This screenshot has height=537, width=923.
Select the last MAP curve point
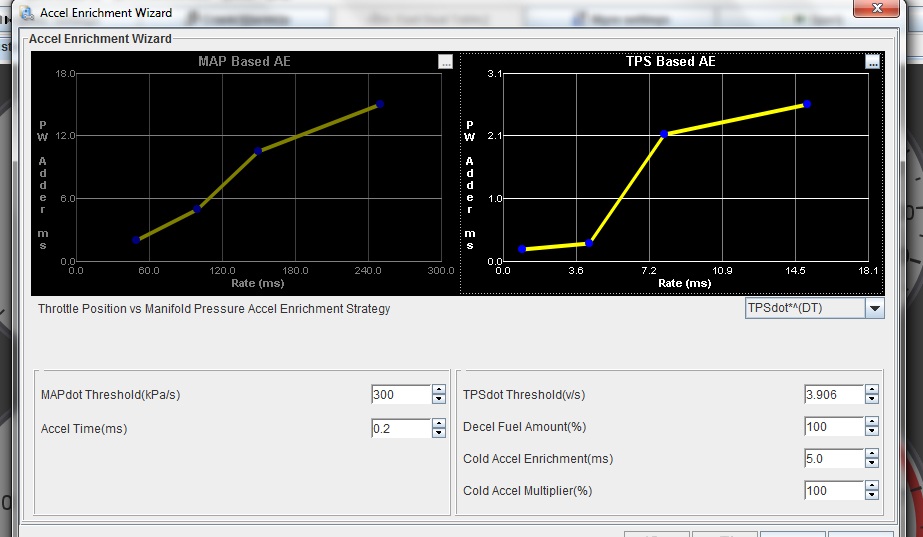380,104
